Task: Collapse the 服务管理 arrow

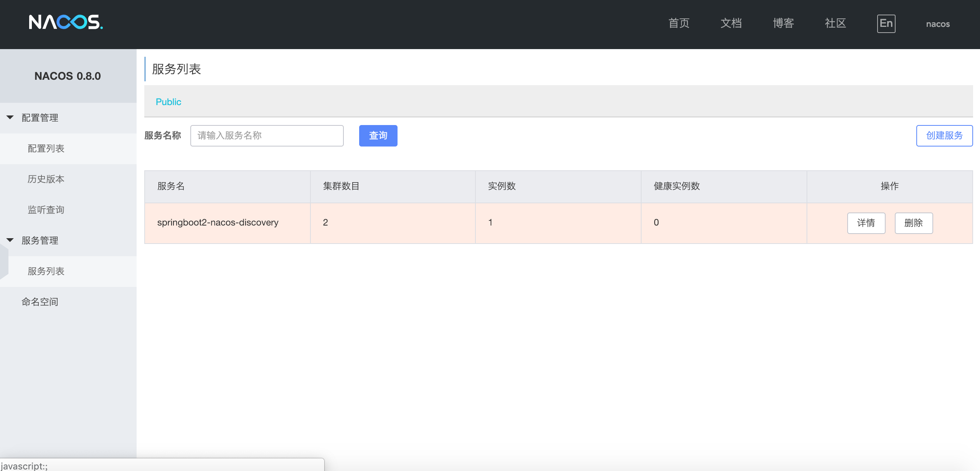Action: [x=10, y=240]
